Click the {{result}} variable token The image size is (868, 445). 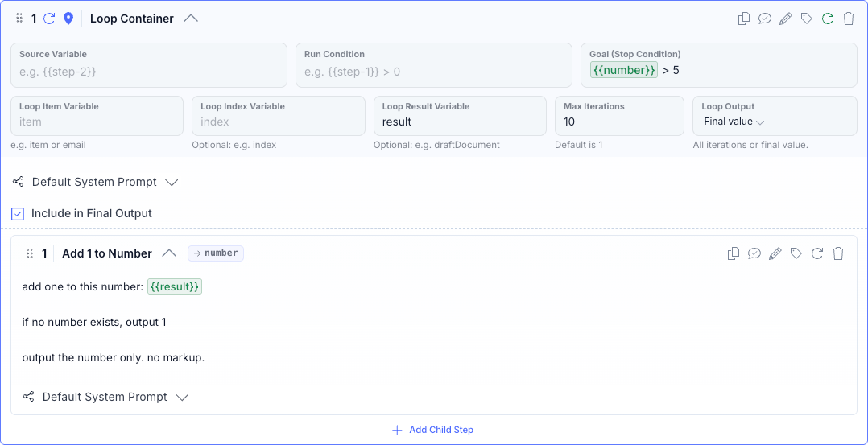pyautogui.click(x=175, y=286)
